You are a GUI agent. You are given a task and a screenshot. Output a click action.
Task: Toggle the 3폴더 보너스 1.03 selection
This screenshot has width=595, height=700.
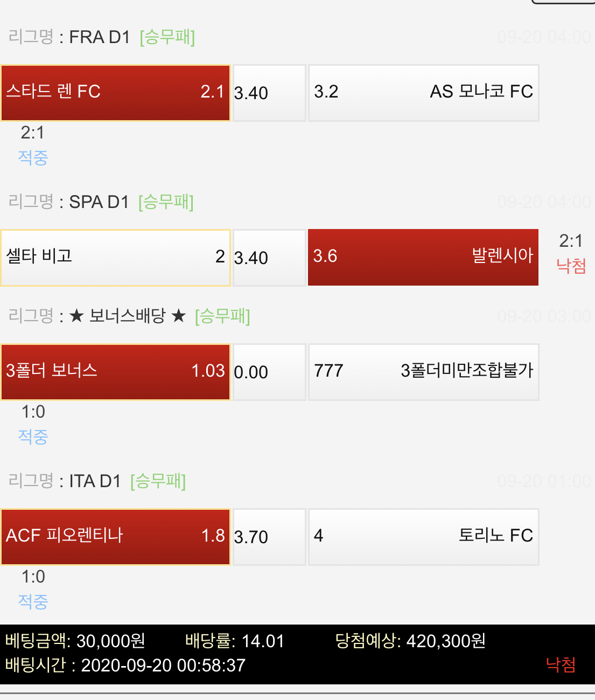coord(115,372)
